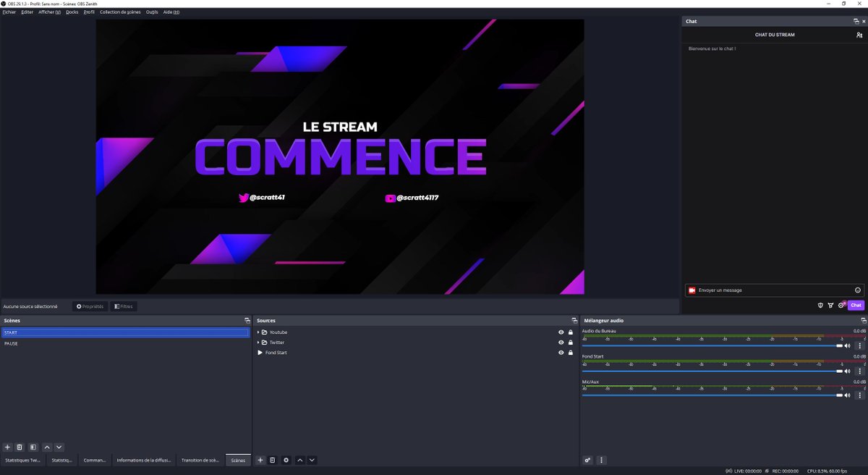Move source down in Sources panel
The width and height of the screenshot is (868, 475).
312,460
